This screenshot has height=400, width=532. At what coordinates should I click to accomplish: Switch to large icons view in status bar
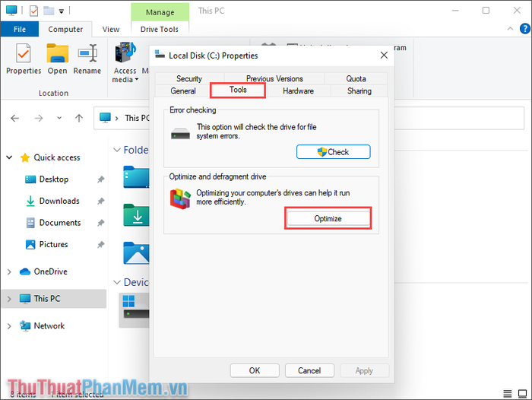(x=522, y=394)
